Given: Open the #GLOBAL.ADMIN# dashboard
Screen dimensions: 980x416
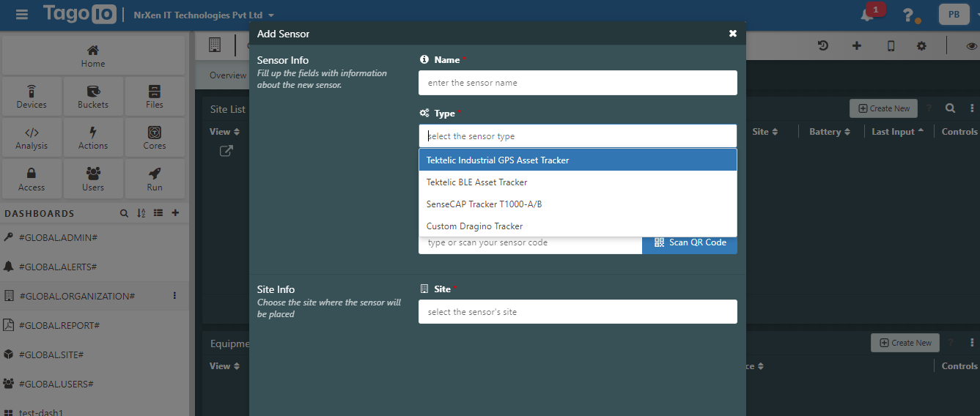Looking at the screenshot, I should (58, 237).
